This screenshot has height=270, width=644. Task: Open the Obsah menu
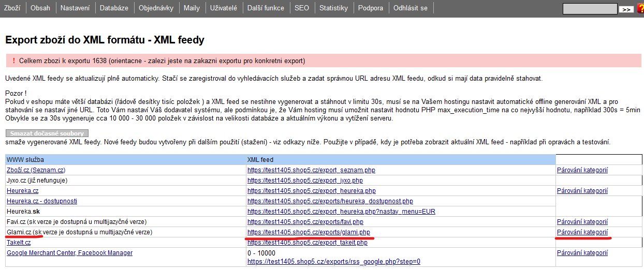coord(40,8)
